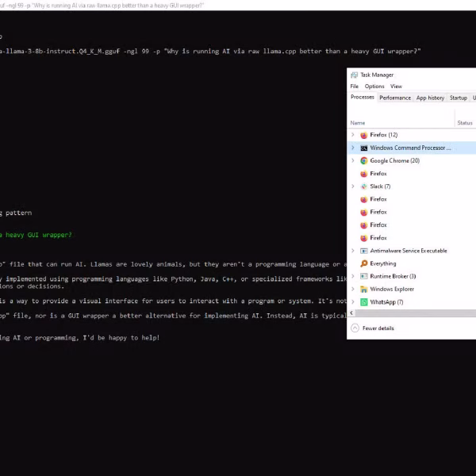Click the horizontal scrollbar left arrow

click(351, 313)
